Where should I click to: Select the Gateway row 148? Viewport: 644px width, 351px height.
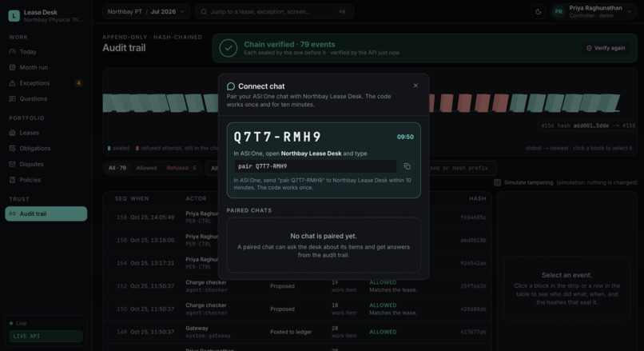click(x=297, y=332)
